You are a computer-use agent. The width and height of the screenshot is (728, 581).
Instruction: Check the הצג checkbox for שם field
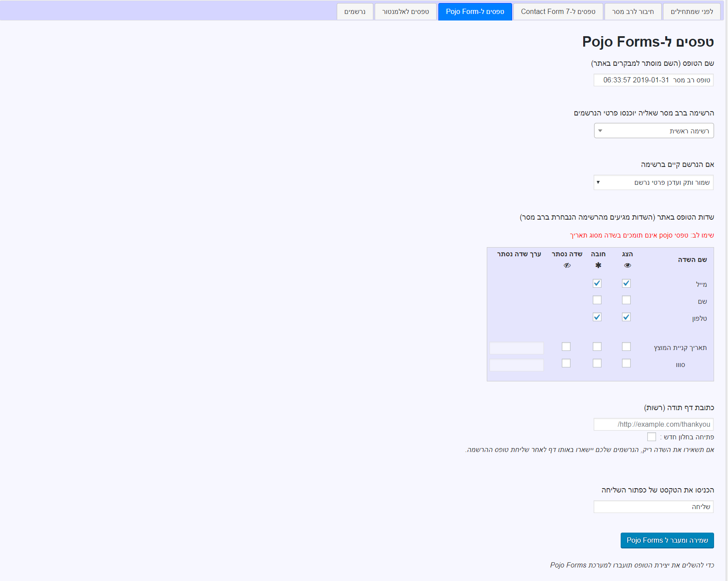click(626, 300)
